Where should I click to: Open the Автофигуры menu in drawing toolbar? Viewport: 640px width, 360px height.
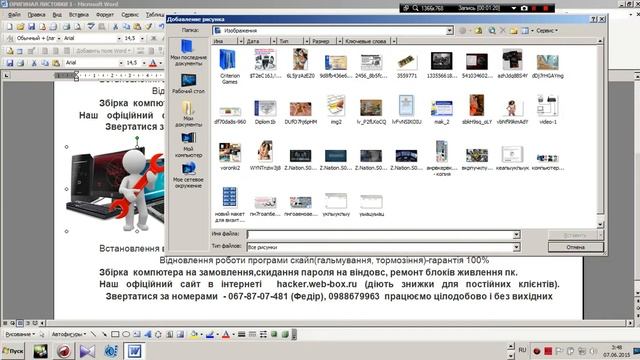coord(69,334)
